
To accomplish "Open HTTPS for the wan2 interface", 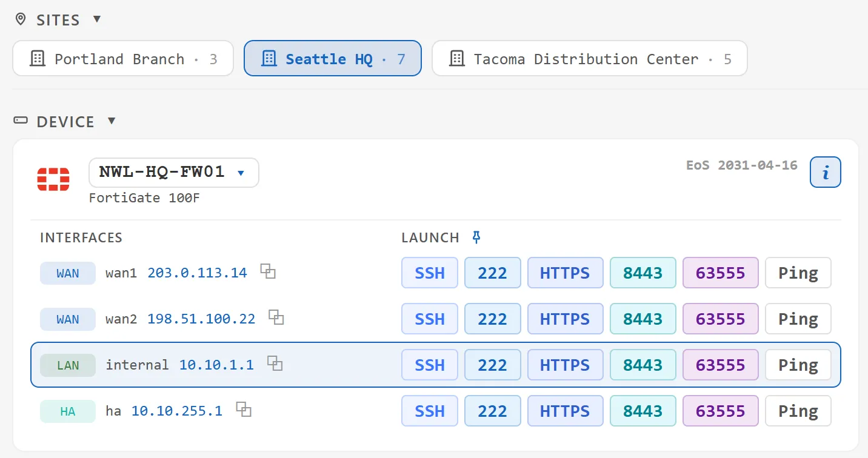I will point(565,319).
